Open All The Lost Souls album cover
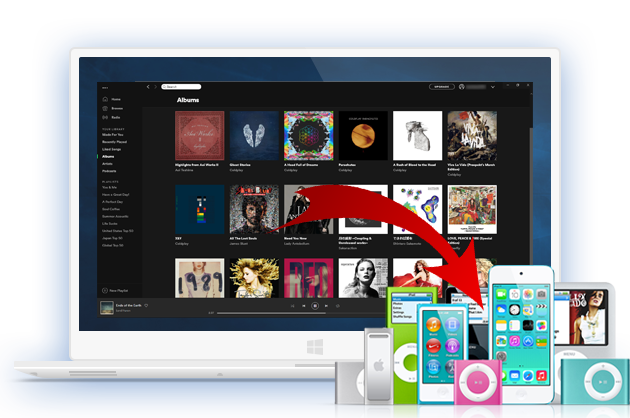Screen dimensions: 630x418 (254, 209)
